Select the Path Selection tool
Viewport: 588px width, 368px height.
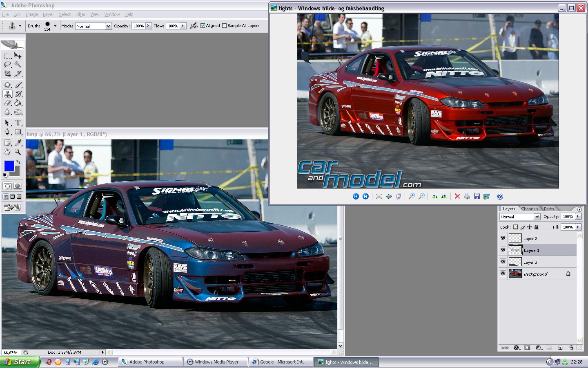coord(7,123)
